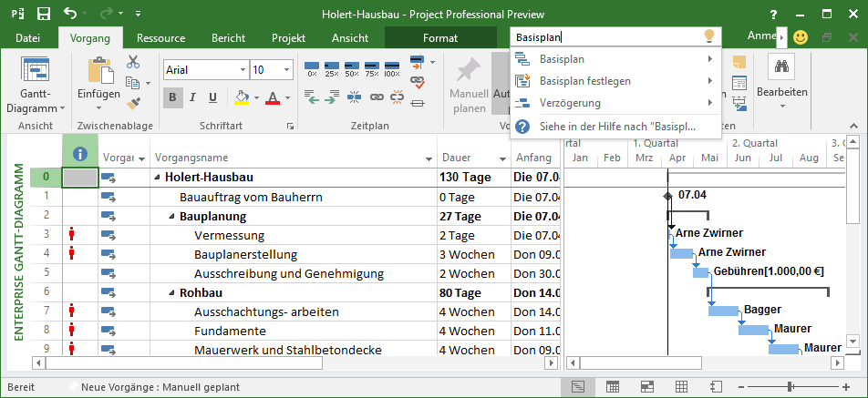Mark task as 0% complete

pos(312,69)
